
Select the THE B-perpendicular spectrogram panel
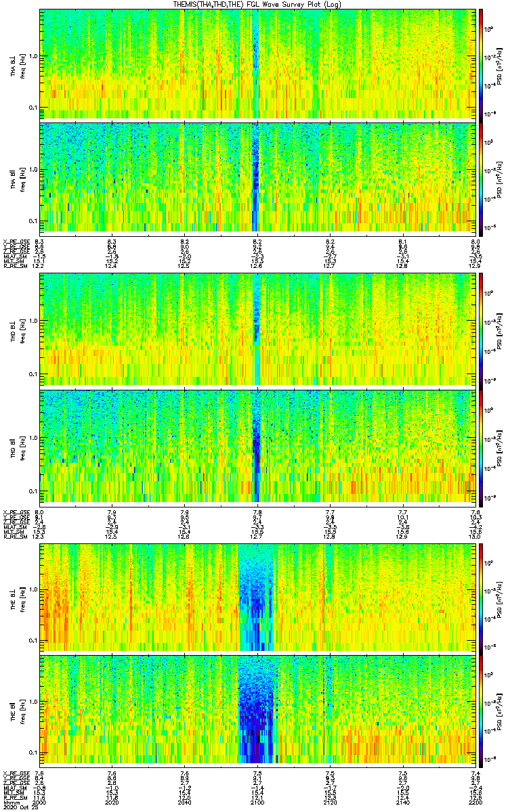(257, 597)
